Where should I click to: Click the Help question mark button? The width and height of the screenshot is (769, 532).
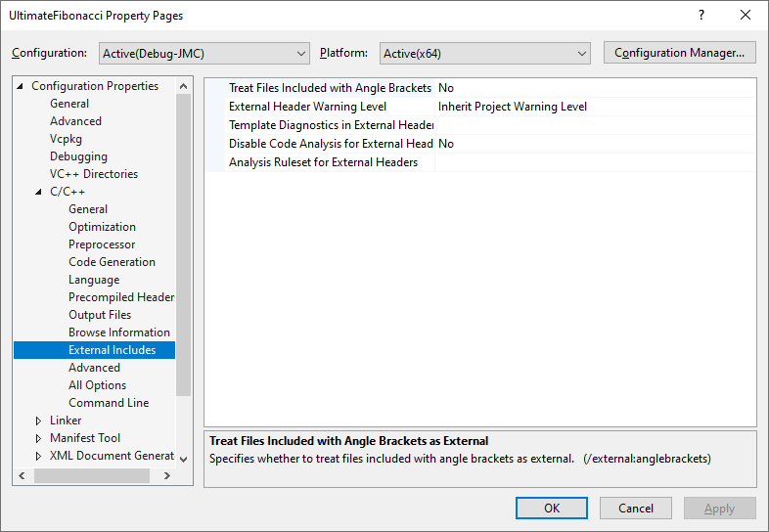click(701, 16)
